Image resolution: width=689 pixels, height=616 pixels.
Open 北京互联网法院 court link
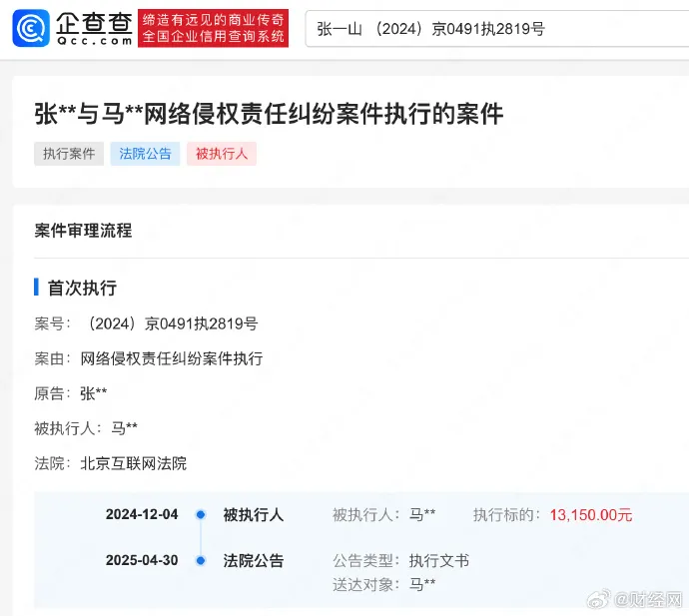click(134, 463)
